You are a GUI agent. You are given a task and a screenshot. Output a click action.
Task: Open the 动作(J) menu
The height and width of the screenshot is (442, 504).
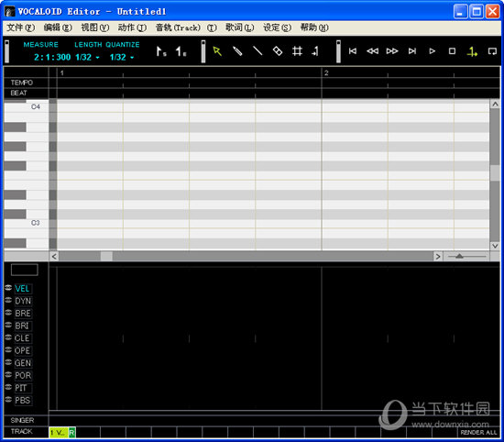pyautogui.click(x=132, y=28)
